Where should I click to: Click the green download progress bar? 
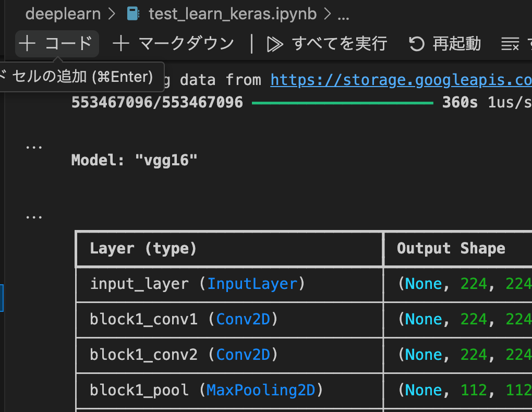[x=342, y=103]
